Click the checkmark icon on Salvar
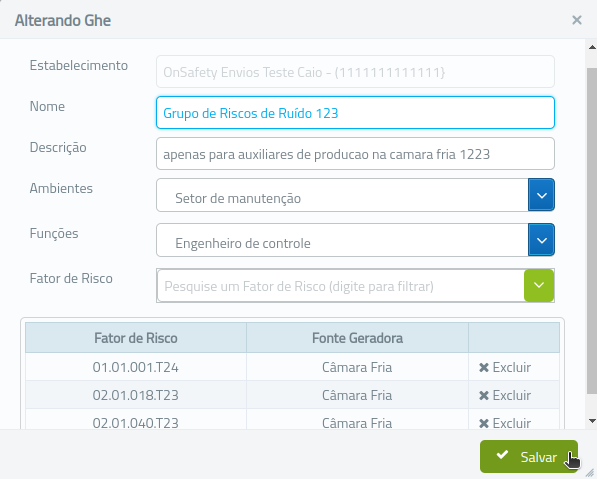 click(502, 454)
